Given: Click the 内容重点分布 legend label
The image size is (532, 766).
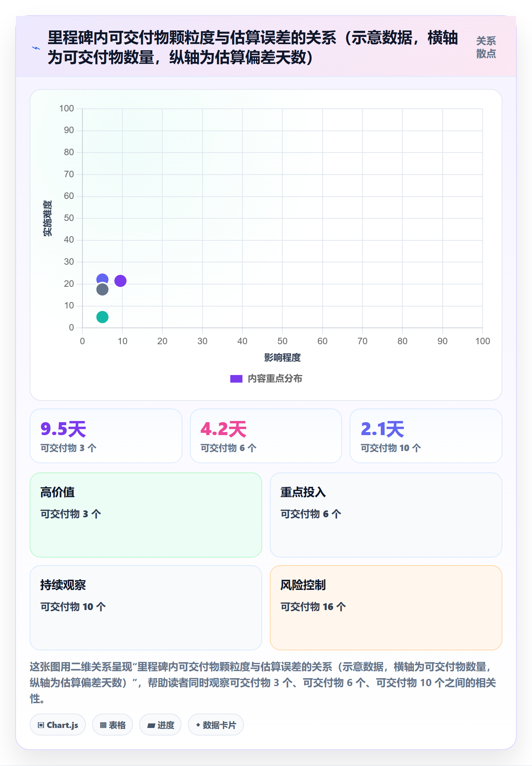Looking at the screenshot, I should 275,379.
